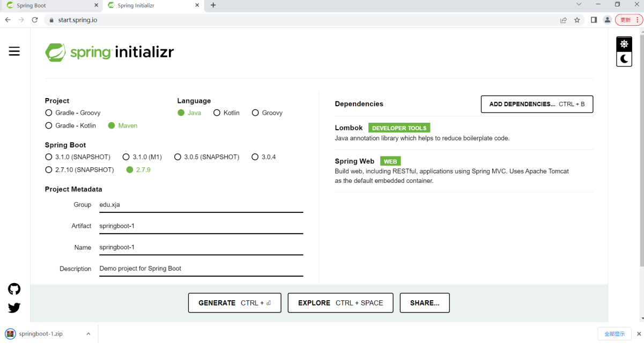644x349 pixels.
Task: Switch to the Spring Initializr tab
Action: click(x=153, y=5)
